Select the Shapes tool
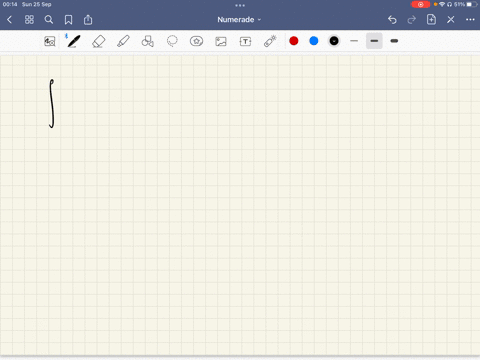 (147, 41)
